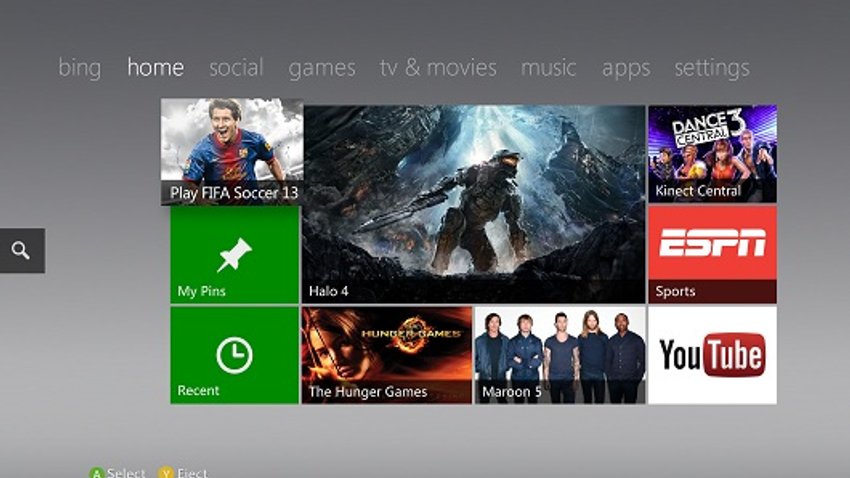Go to the social tab
Image resolution: width=850 pixels, height=478 pixels.
236,68
